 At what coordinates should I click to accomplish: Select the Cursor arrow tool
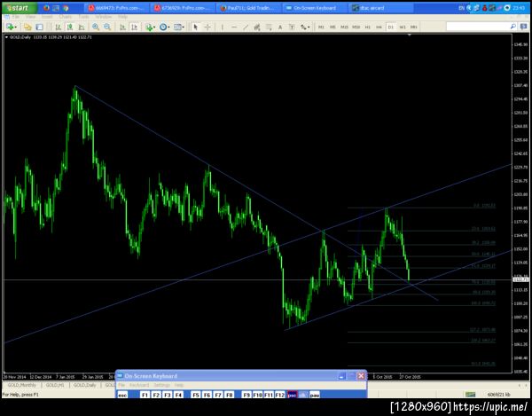pos(195,27)
